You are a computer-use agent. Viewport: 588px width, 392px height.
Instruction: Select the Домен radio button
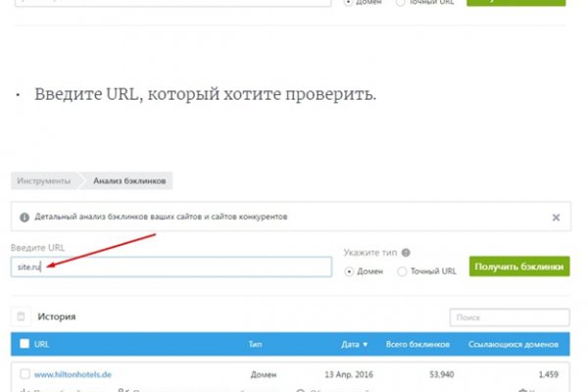(351, 270)
